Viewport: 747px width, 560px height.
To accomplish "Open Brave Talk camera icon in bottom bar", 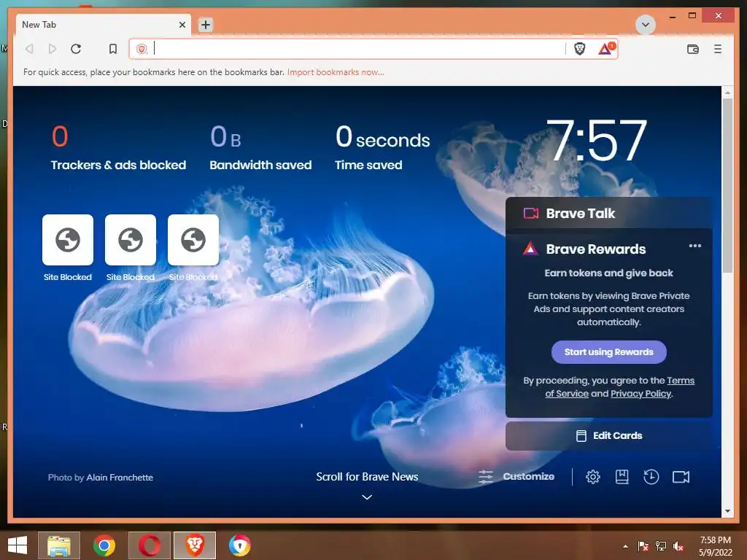I will 681,477.
